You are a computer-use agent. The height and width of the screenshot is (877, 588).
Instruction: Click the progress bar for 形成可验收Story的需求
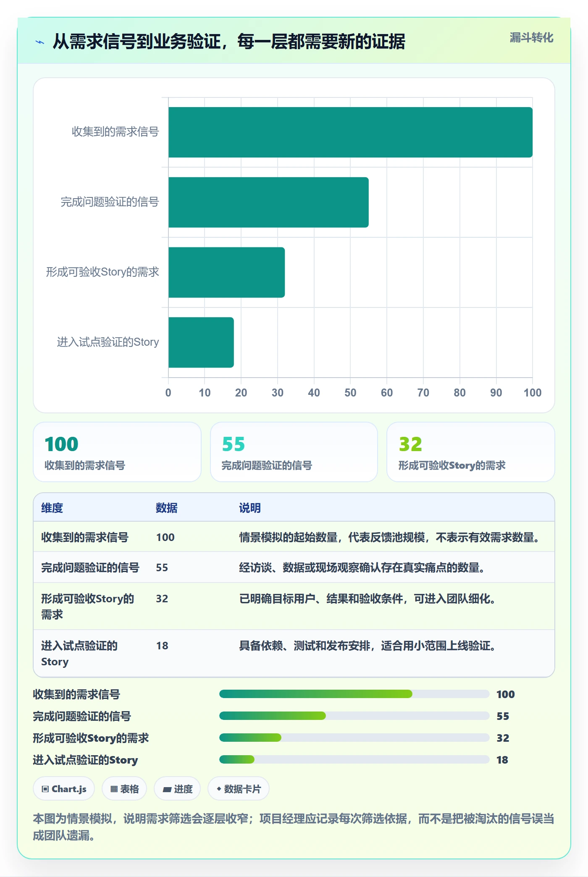(x=354, y=738)
